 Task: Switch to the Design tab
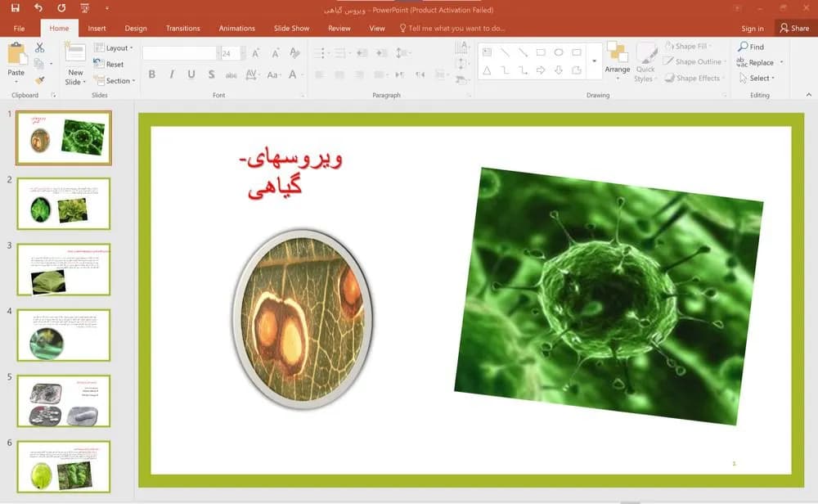coord(136,28)
